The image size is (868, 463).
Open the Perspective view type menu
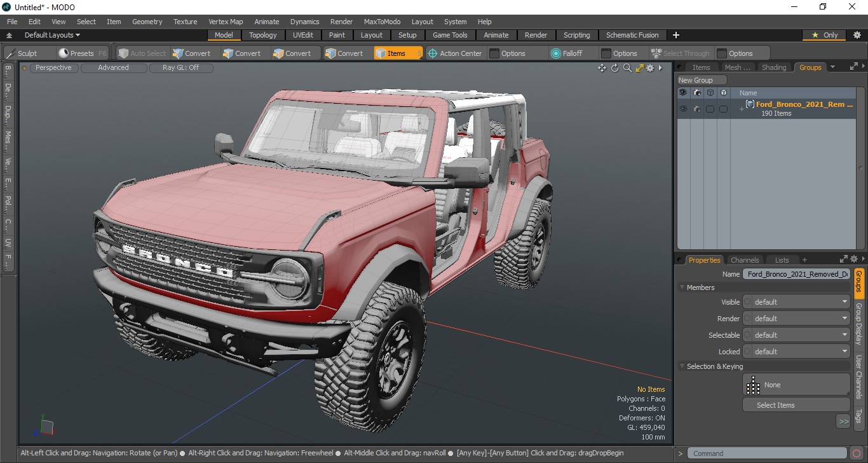(x=53, y=67)
